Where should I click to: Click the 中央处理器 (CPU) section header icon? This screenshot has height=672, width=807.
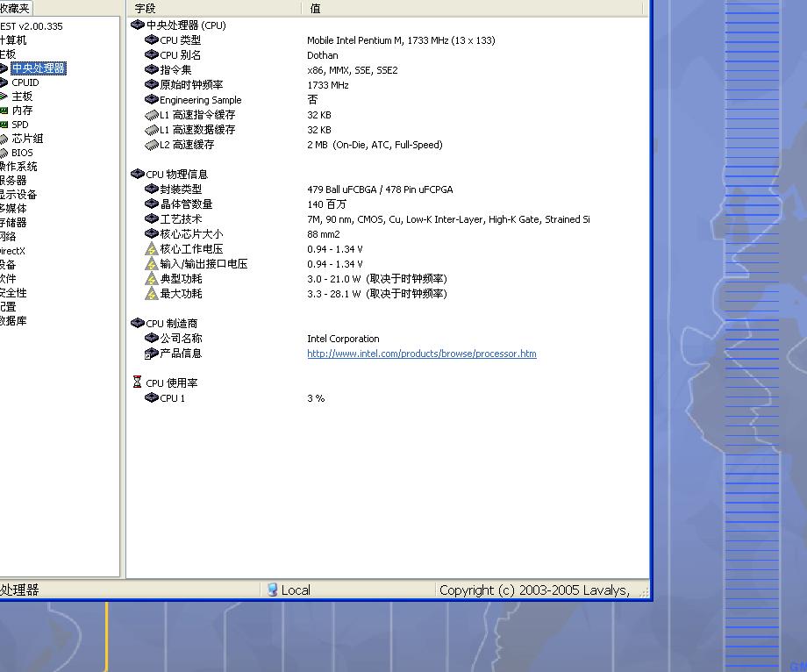click(x=138, y=25)
